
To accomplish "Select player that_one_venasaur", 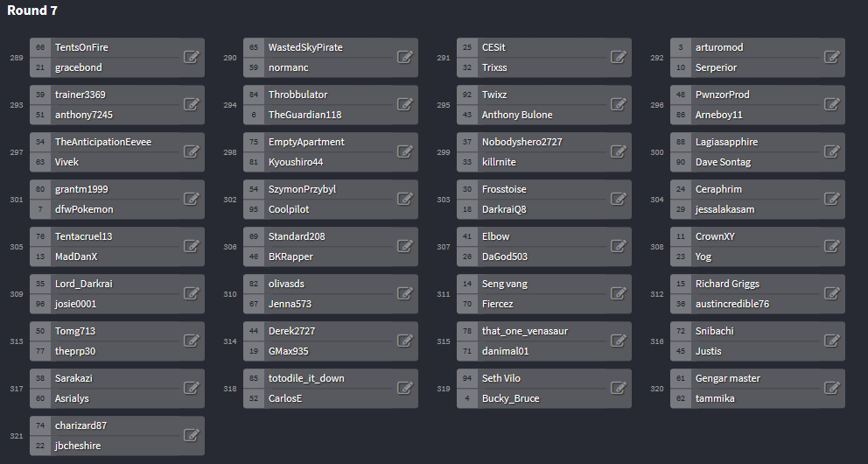I will pyautogui.click(x=525, y=331).
